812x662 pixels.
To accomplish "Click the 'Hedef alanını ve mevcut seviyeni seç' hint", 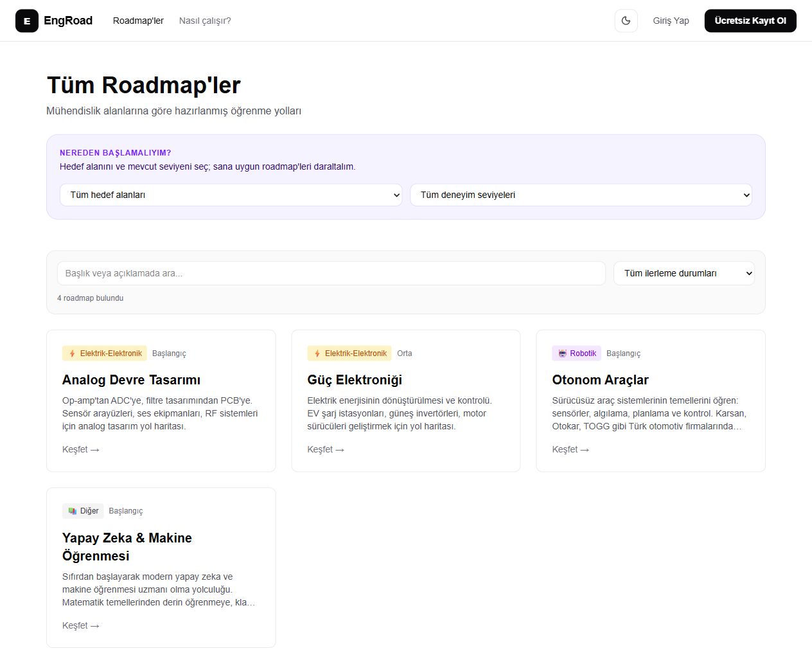I will click(x=207, y=166).
